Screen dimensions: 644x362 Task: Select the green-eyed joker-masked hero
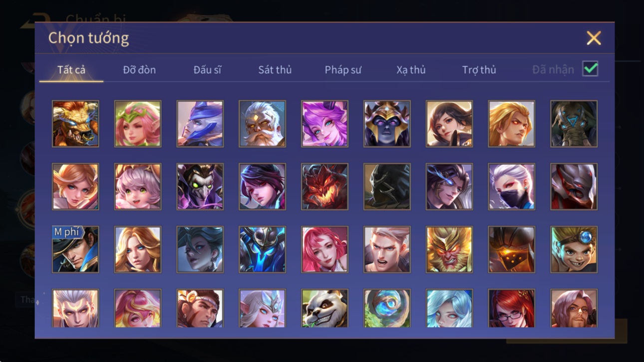200,186
